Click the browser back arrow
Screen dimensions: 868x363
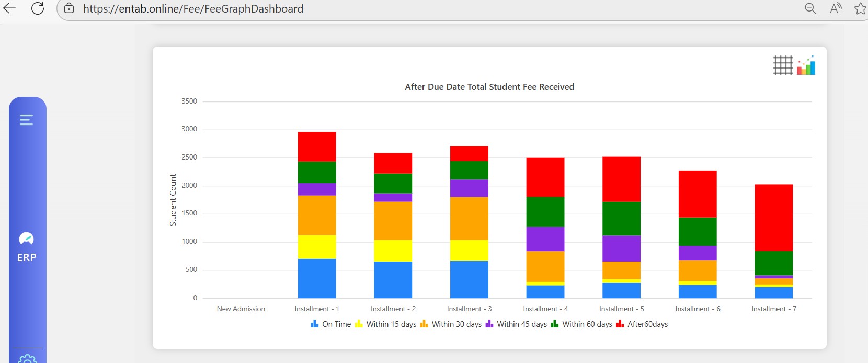click(x=9, y=8)
